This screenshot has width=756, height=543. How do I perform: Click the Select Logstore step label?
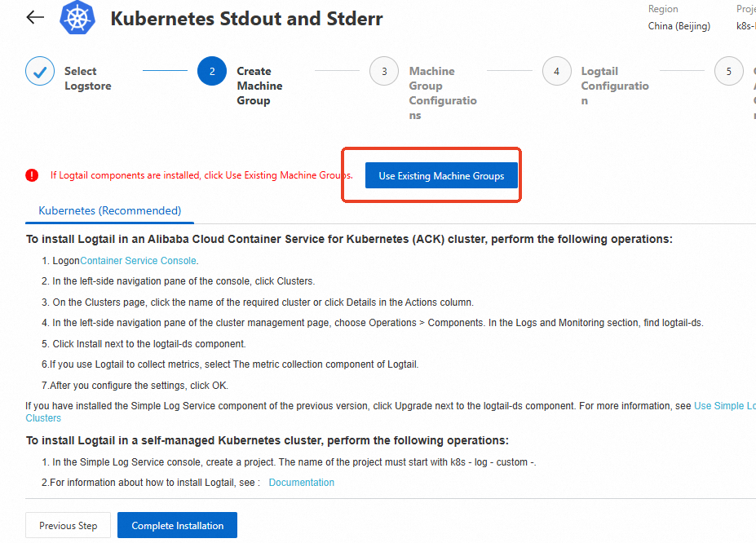[x=87, y=78]
